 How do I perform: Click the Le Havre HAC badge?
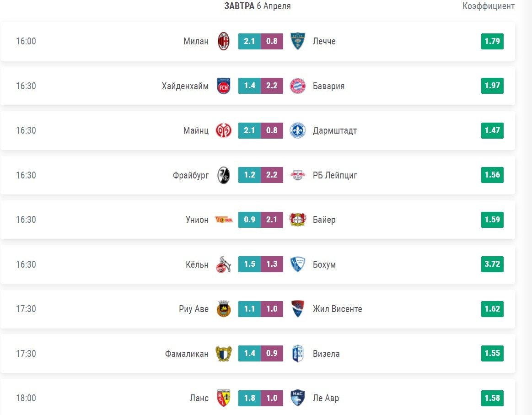coord(297,398)
